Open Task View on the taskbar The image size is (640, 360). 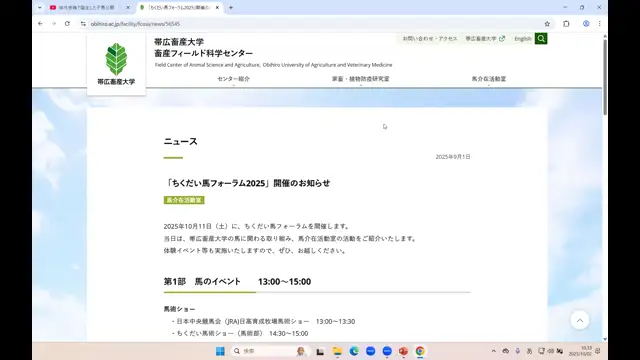(320, 351)
